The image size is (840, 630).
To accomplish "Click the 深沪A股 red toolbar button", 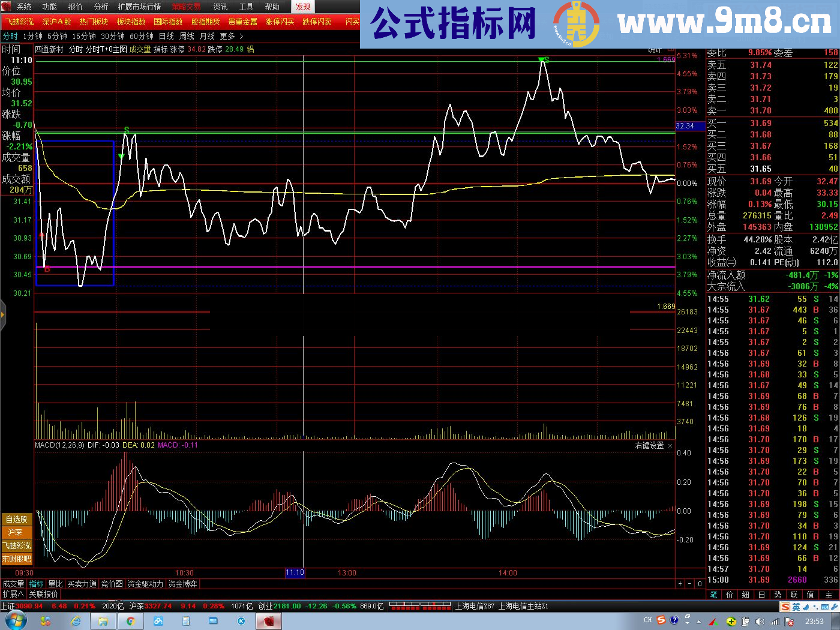I will tap(56, 22).
